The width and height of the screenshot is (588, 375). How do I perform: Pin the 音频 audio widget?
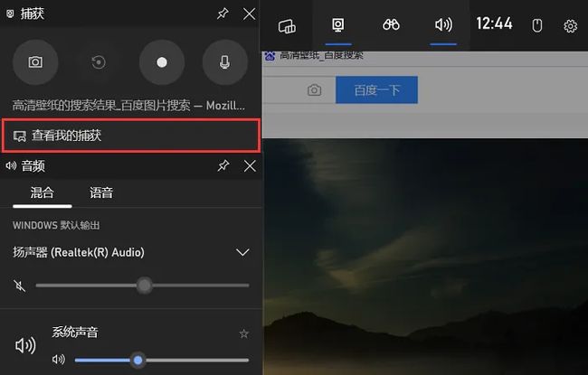[x=223, y=165]
